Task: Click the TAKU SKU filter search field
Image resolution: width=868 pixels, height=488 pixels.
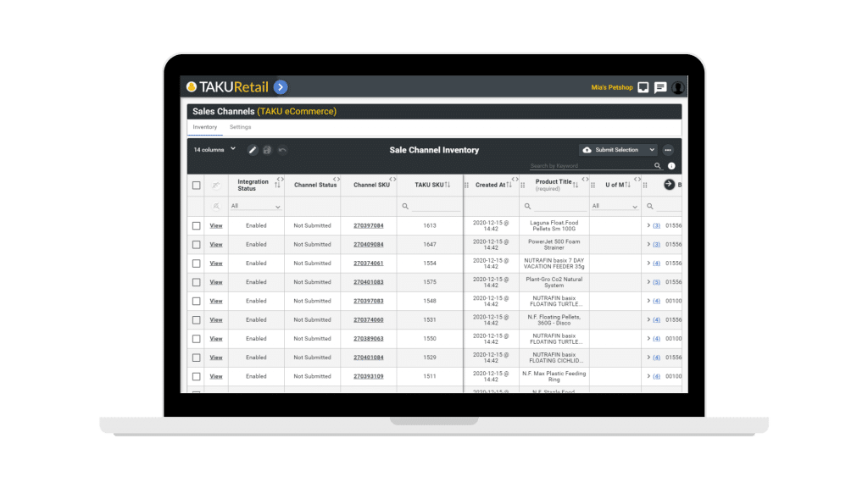Action: pyautogui.click(x=437, y=207)
